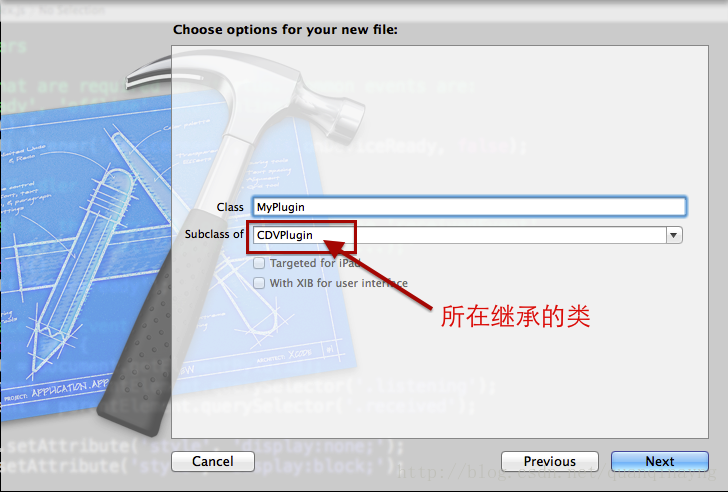Screen dimensions: 728x492
Task: Enable the Targeted for iPad checkbox
Action: click(259, 263)
